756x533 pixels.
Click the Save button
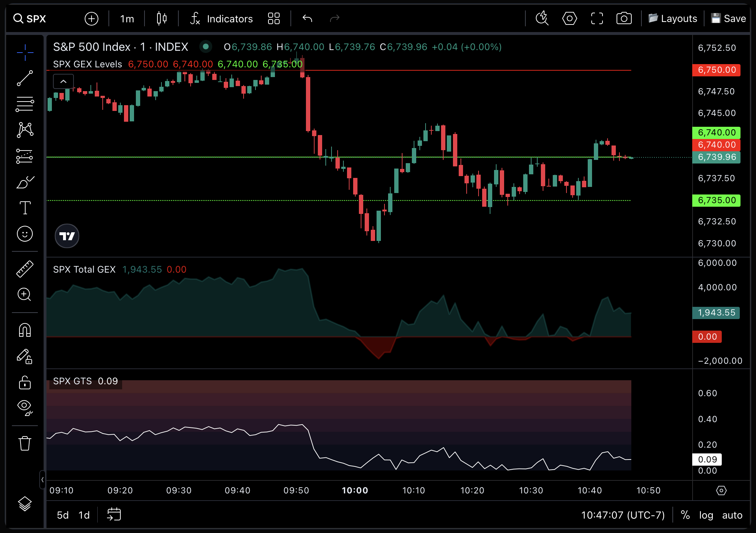point(728,19)
